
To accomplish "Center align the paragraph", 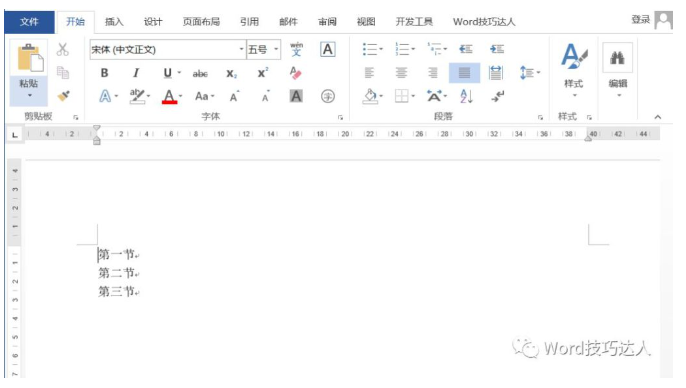I will [x=401, y=73].
